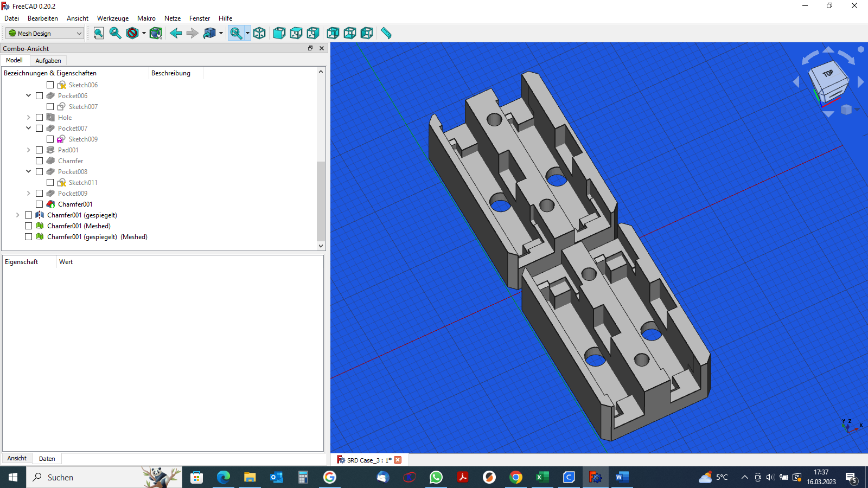Screen dimensions: 868x488
Task: Open the link navigation dropdown arrow
Action: click(221, 33)
